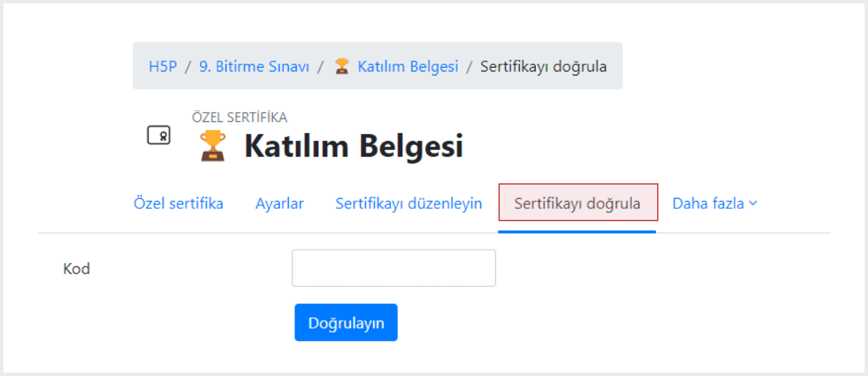
Task: Click the chevron arrow next to Daha fazla
Action: tap(753, 203)
